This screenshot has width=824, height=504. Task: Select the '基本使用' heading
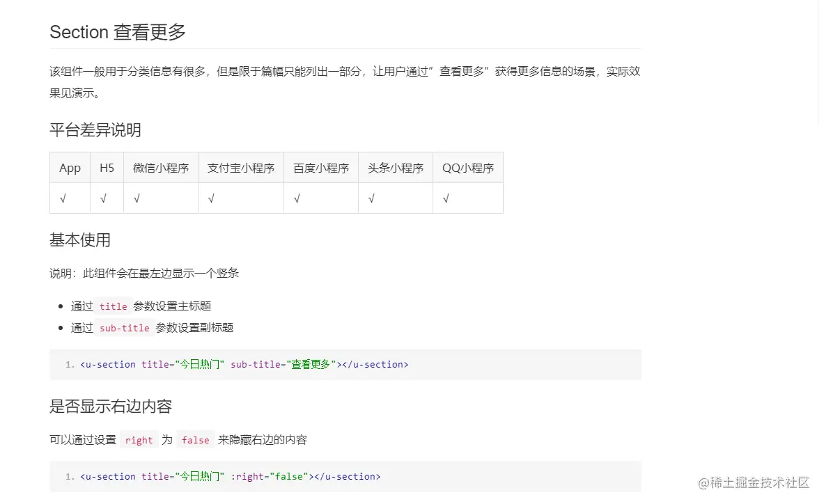tap(80, 240)
